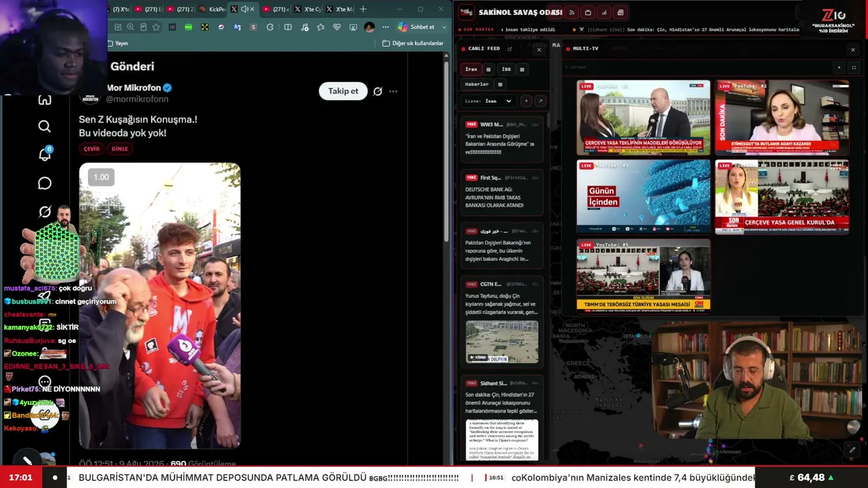This screenshot has width=868, height=488.
Task: Click the TV icon in Sakinol header
Action: 588,12
